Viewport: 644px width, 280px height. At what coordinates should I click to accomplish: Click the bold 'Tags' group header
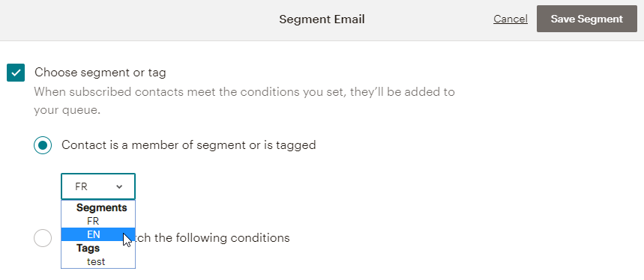(x=88, y=248)
